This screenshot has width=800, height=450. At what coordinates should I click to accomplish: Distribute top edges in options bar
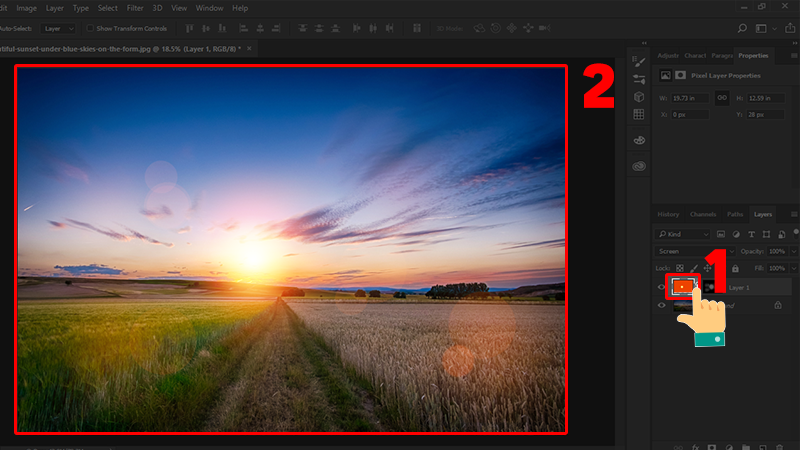coord(303,29)
